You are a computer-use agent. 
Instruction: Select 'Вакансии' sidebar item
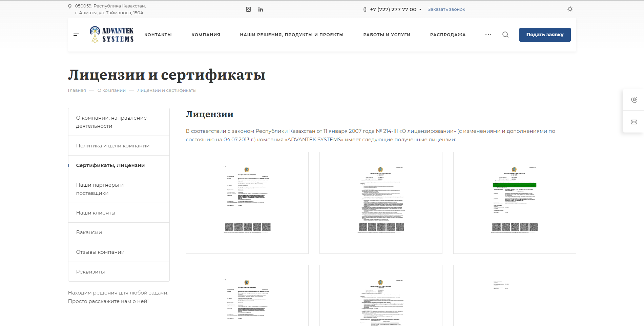pos(119,232)
